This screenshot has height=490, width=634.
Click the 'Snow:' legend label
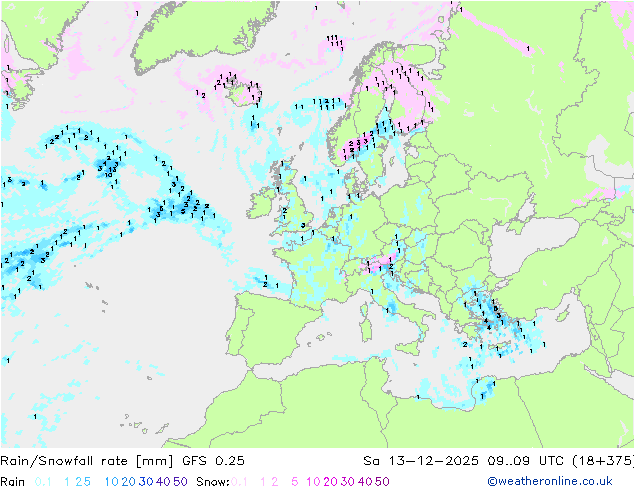213,482
